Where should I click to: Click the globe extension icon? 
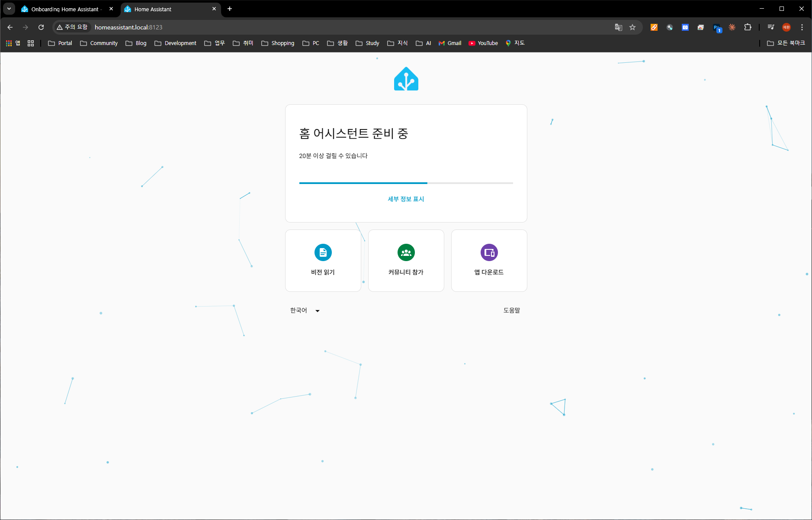670,27
